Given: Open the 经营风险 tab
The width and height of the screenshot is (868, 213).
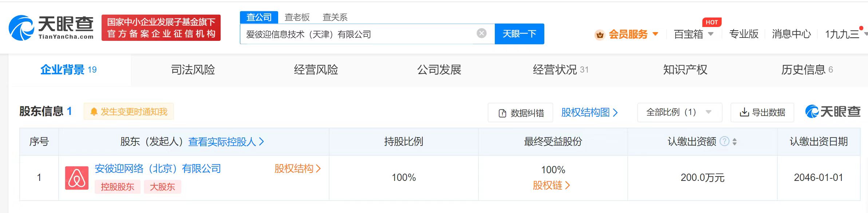Looking at the screenshot, I should [x=316, y=70].
